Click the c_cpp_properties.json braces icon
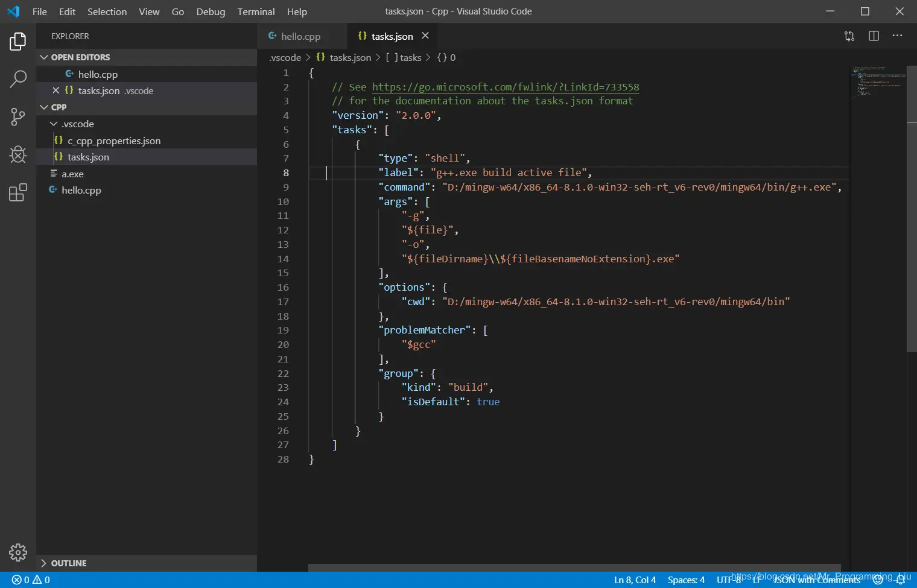The width and height of the screenshot is (917, 588). point(59,141)
